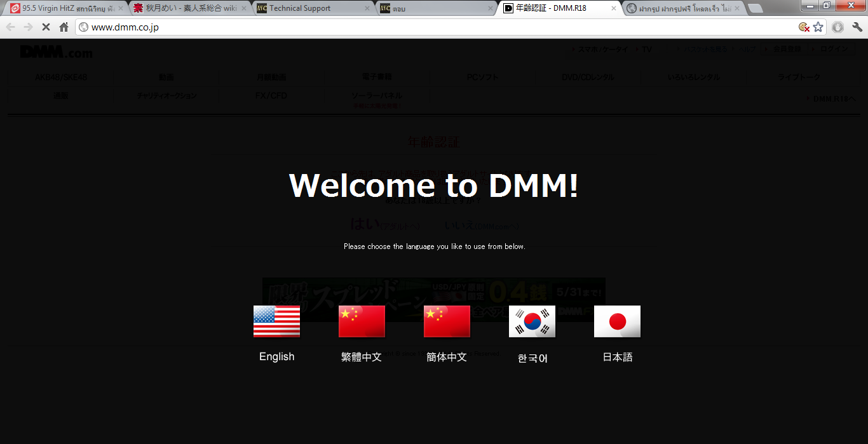868x444 pixels.
Task: Choose the 簡体中文 language link
Action: click(447, 357)
